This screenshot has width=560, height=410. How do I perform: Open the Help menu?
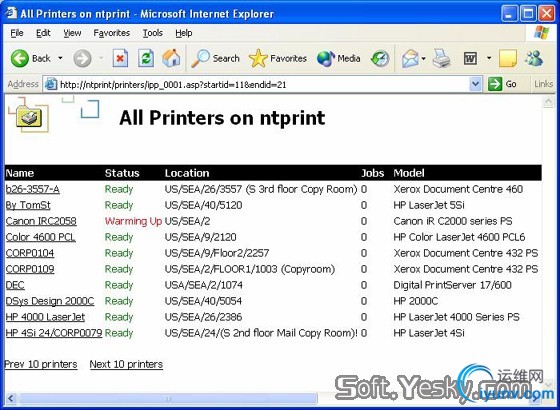pos(184,33)
